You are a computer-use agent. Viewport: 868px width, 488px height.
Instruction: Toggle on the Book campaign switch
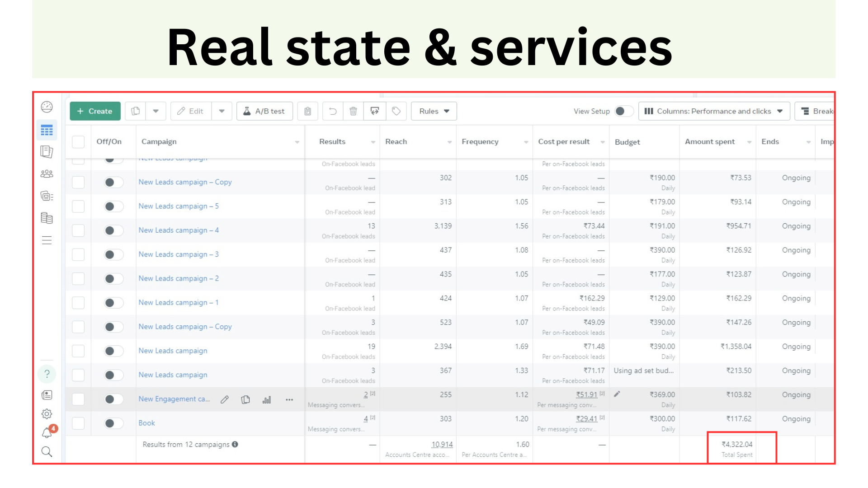113,423
